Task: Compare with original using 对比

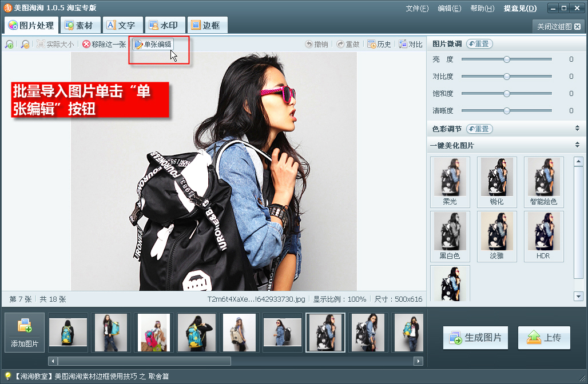Action: click(411, 44)
